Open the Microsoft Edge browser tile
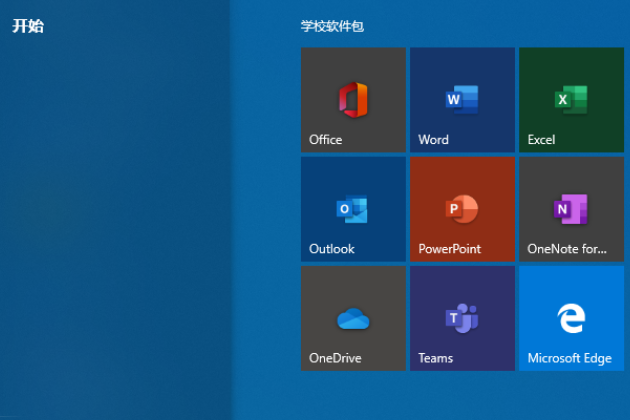630x420 pixels. coord(571,318)
